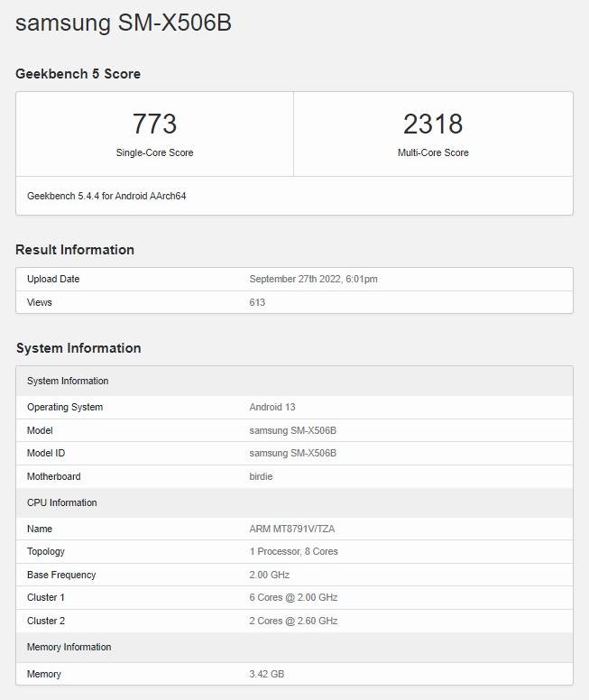Click the 'Model ID' row label
The height and width of the screenshot is (700, 589).
coord(46,453)
